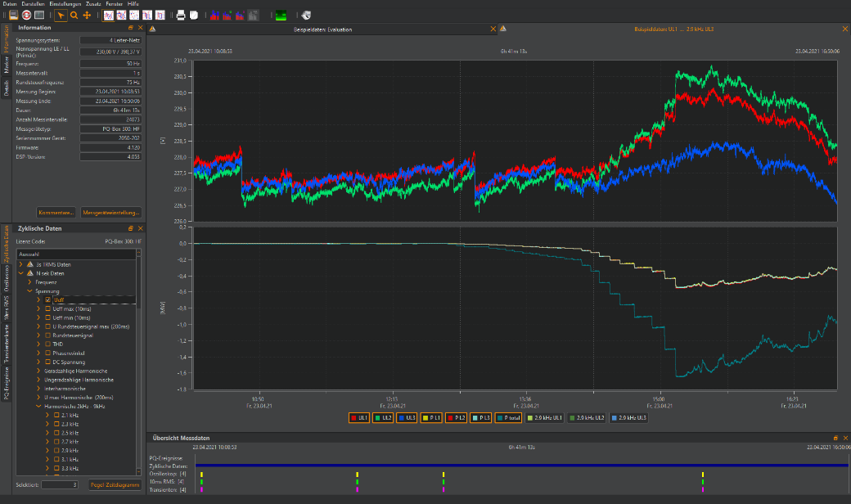Click the rightmost grey toolbar icon
851x504 pixels.
(x=307, y=16)
